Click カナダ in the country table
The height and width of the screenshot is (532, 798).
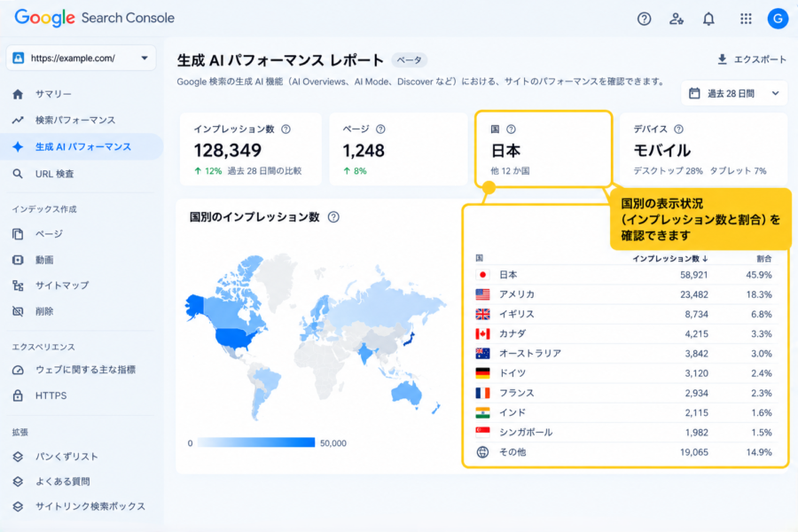click(x=512, y=334)
